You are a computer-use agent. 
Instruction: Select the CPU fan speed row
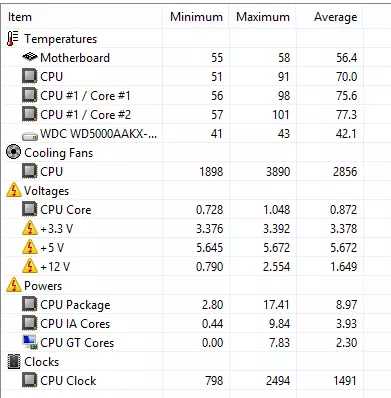pyautogui.click(x=182, y=171)
